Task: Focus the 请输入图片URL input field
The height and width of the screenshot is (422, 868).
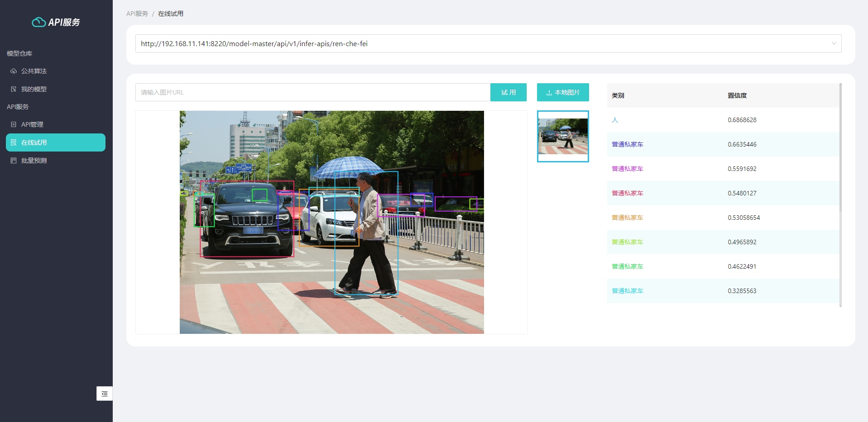Action: click(x=313, y=92)
